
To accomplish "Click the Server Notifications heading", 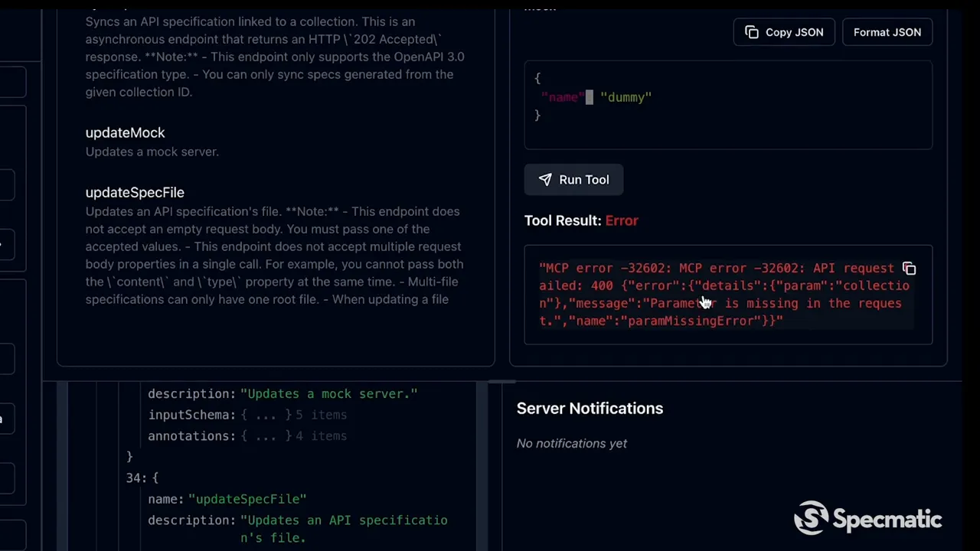I will [x=590, y=408].
